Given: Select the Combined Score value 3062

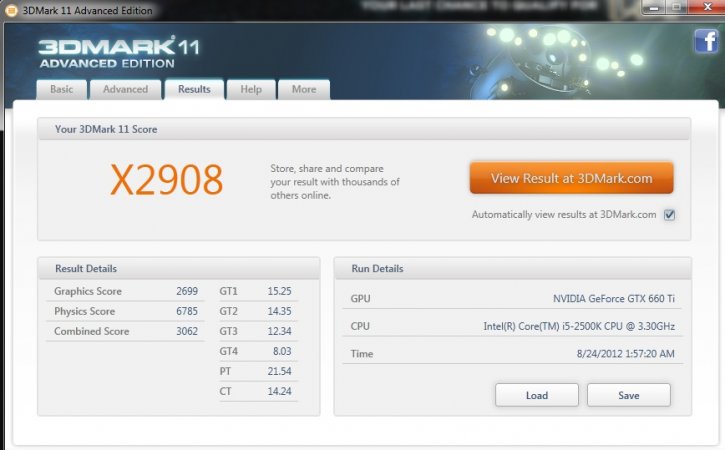Looking at the screenshot, I should [x=187, y=331].
